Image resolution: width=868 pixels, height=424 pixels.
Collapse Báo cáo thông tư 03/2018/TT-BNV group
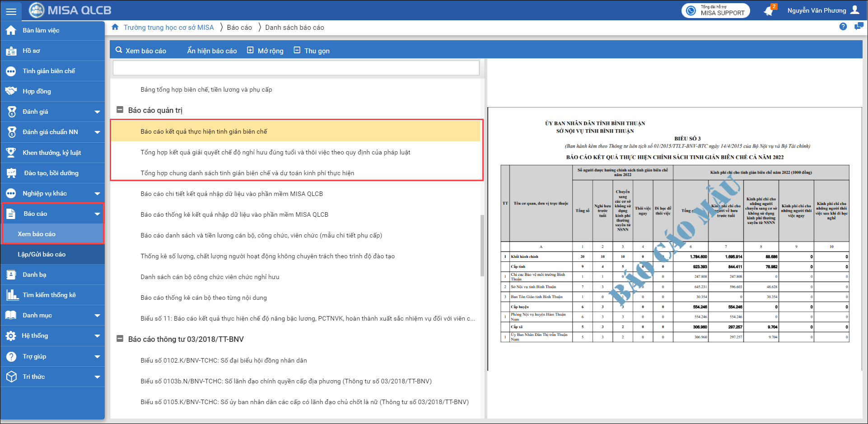[120, 339]
